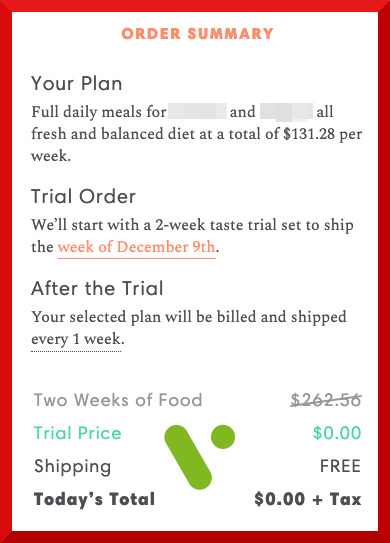Click the crossed-out $262.56 price

click(326, 400)
